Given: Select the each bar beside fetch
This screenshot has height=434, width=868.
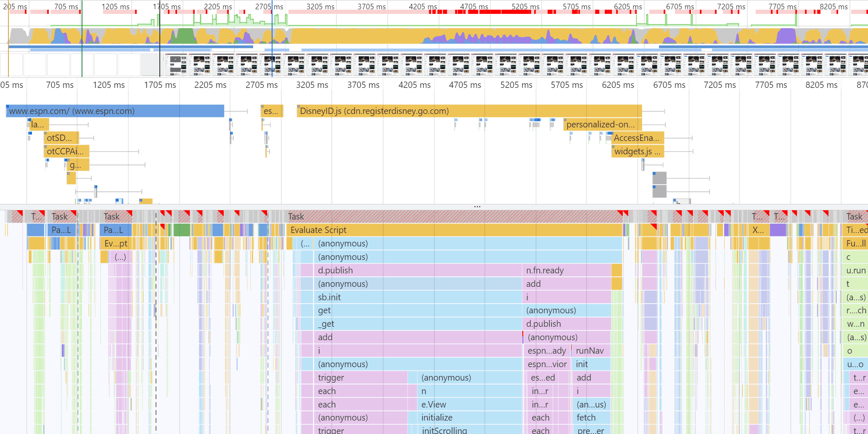Looking at the screenshot, I should click(x=541, y=418).
